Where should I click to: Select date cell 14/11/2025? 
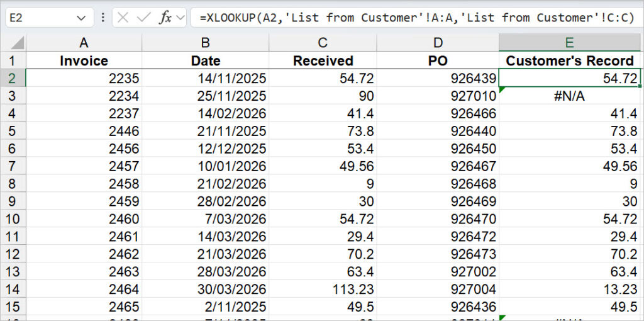206,78
